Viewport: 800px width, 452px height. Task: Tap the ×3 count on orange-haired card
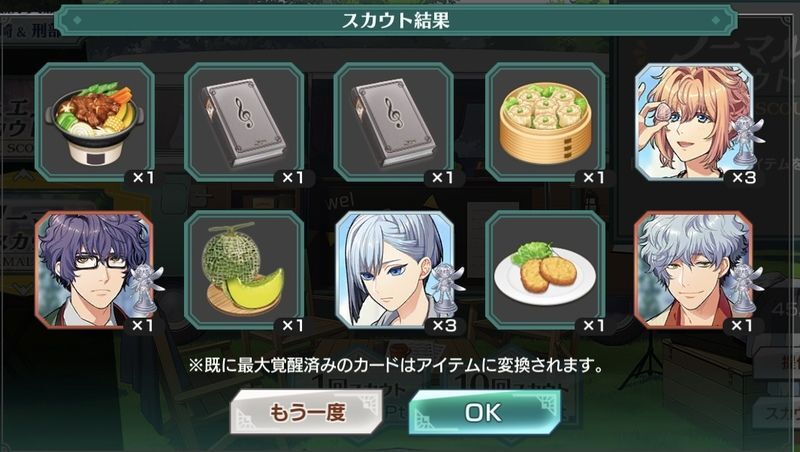point(744,178)
